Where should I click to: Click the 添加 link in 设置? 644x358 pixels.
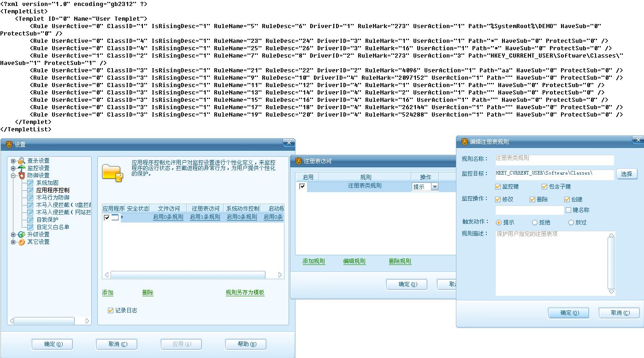[108, 293]
